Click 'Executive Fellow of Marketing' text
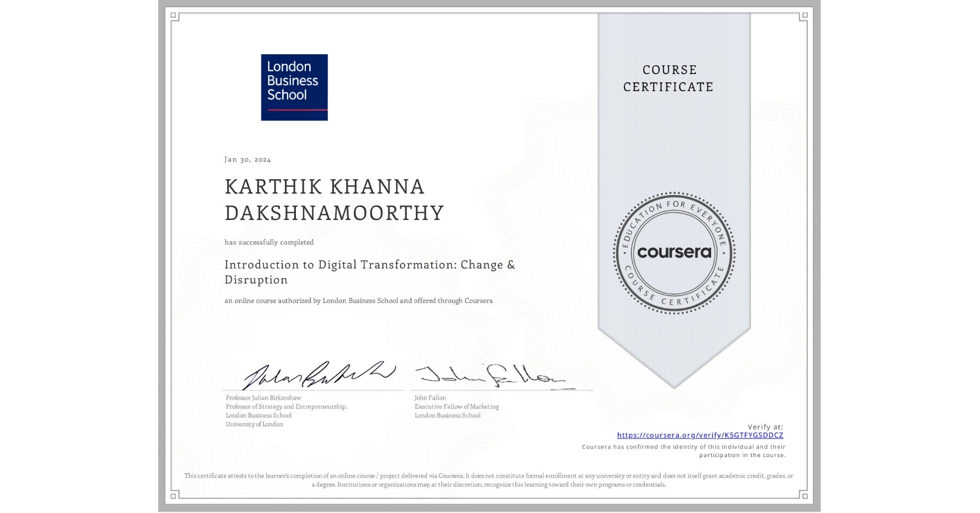 [x=457, y=407]
